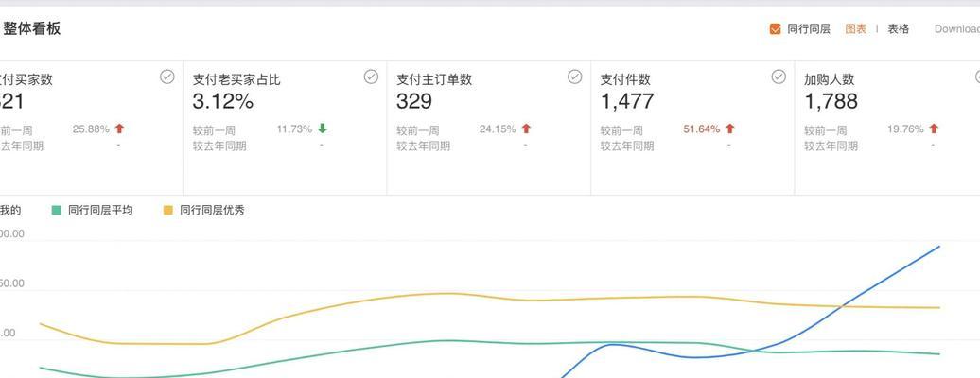Image resolution: width=980 pixels, height=378 pixels.
Task: Click red up arrow beside 19.76%
Action: (934, 129)
